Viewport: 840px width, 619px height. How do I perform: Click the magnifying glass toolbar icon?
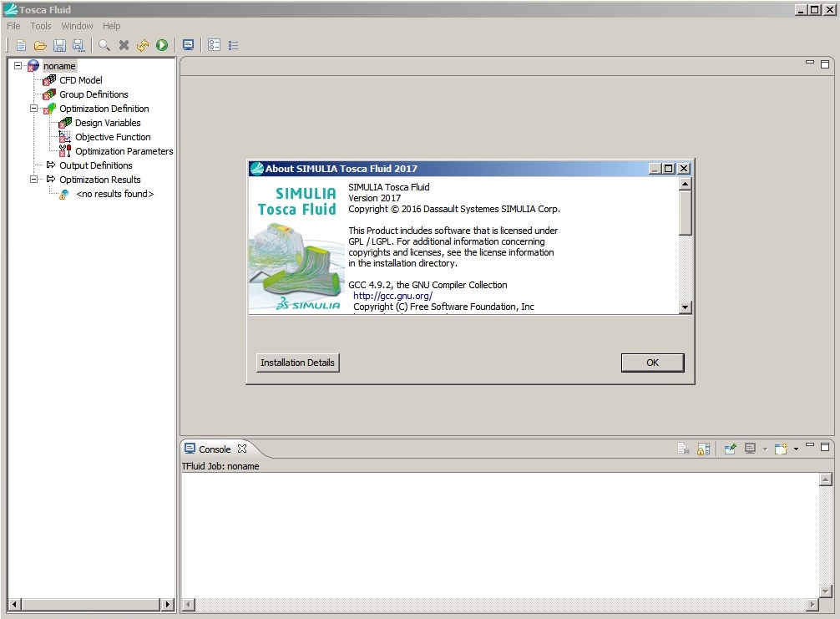[x=104, y=46]
